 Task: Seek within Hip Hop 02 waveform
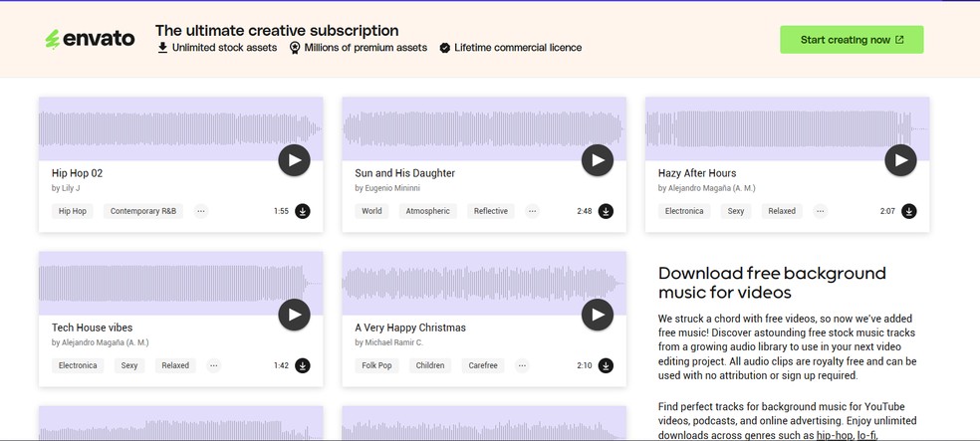(180, 128)
